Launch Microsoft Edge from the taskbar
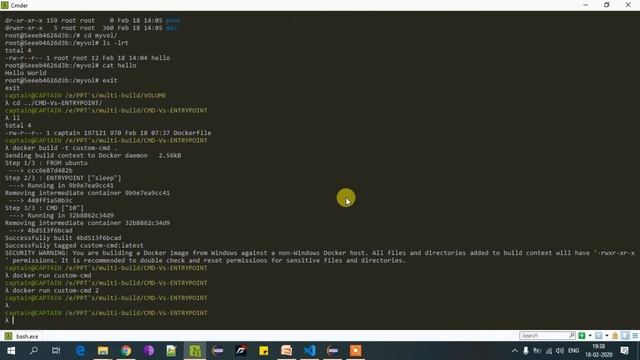640x360 pixels. (80, 351)
